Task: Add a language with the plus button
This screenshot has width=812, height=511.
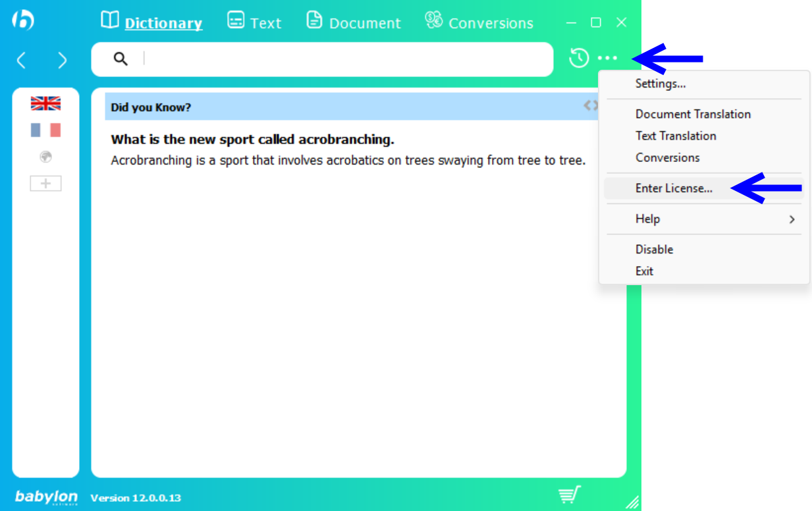Action: pos(45,184)
